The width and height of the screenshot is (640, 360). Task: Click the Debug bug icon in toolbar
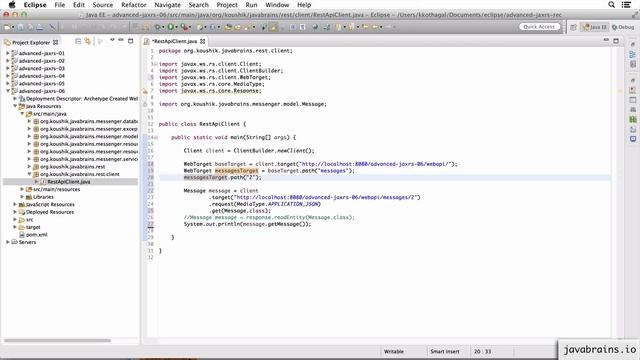point(158,27)
